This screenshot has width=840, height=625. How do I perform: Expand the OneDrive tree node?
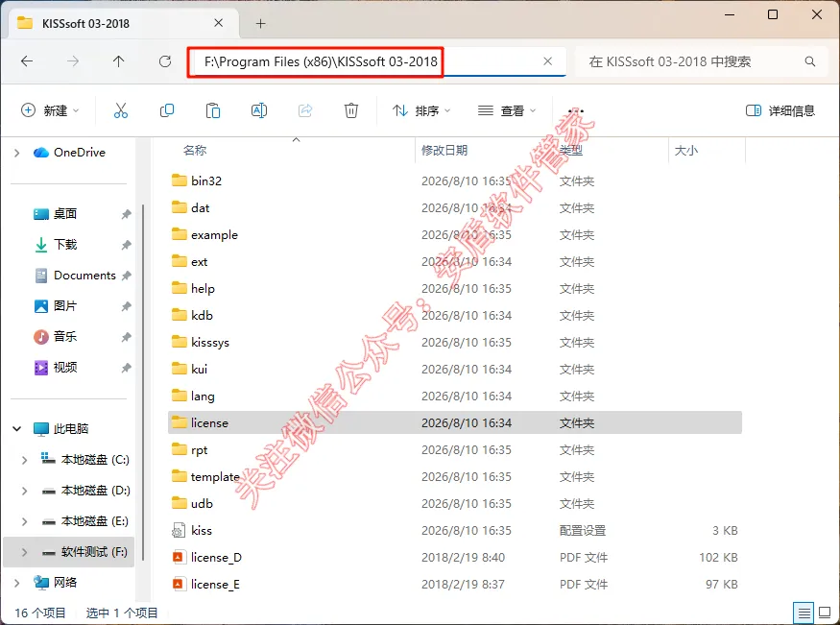point(17,153)
